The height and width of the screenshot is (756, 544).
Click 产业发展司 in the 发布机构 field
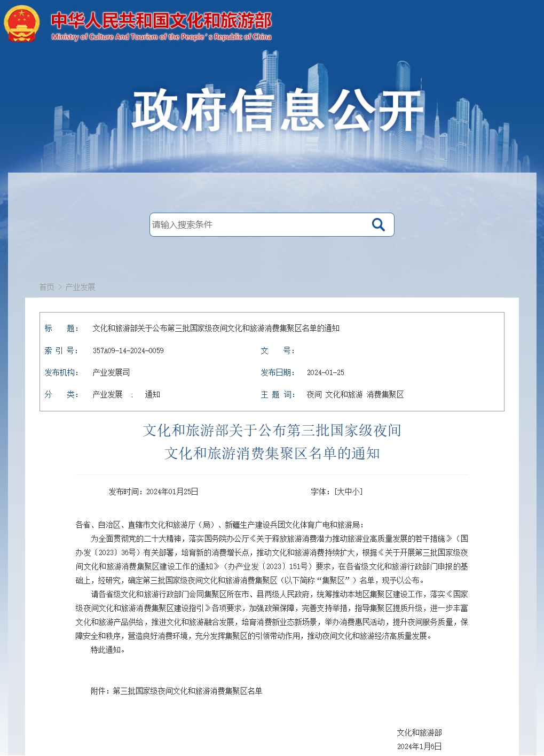(111, 373)
